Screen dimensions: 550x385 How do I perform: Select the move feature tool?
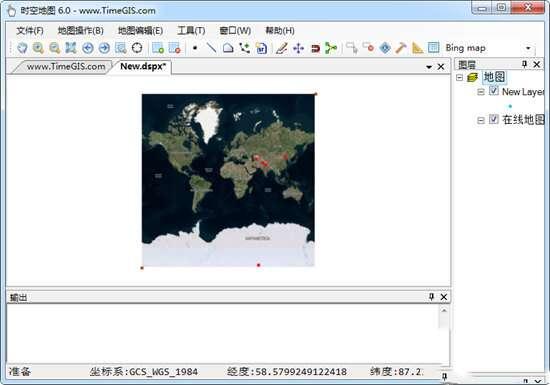pos(298,48)
